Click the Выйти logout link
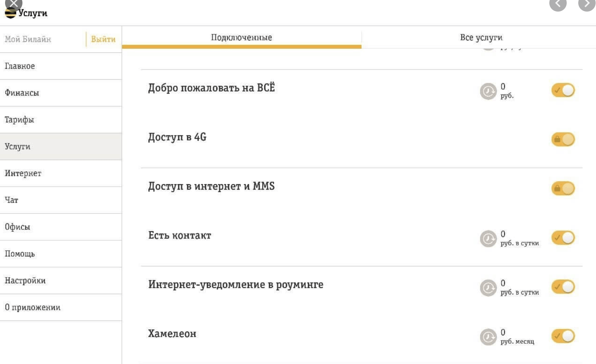The height and width of the screenshot is (364, 596). click(102, 39)
